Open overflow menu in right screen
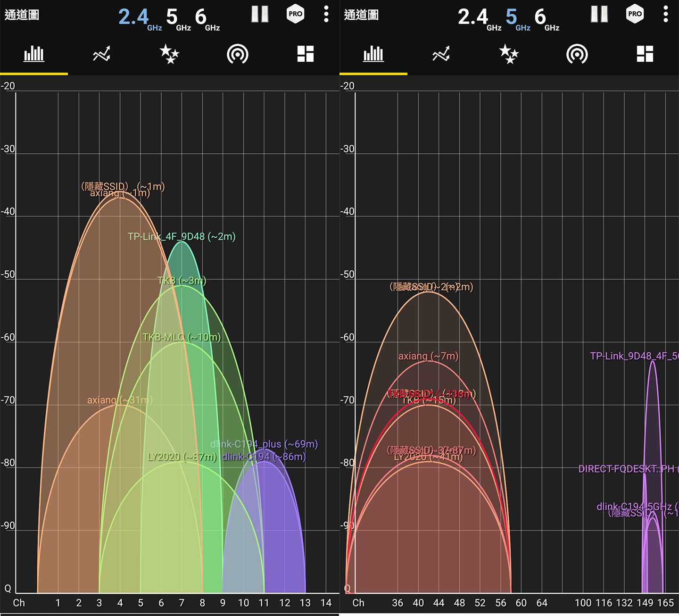 point(666,14)
